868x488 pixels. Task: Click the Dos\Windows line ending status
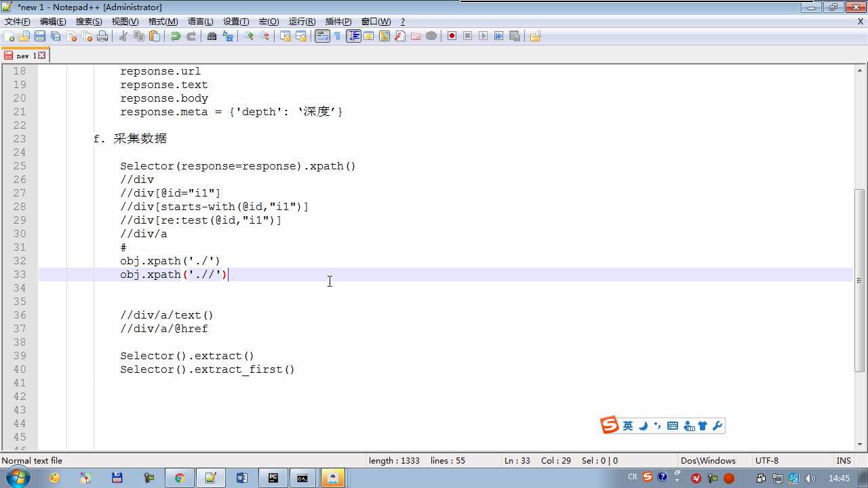click(708, 460)
